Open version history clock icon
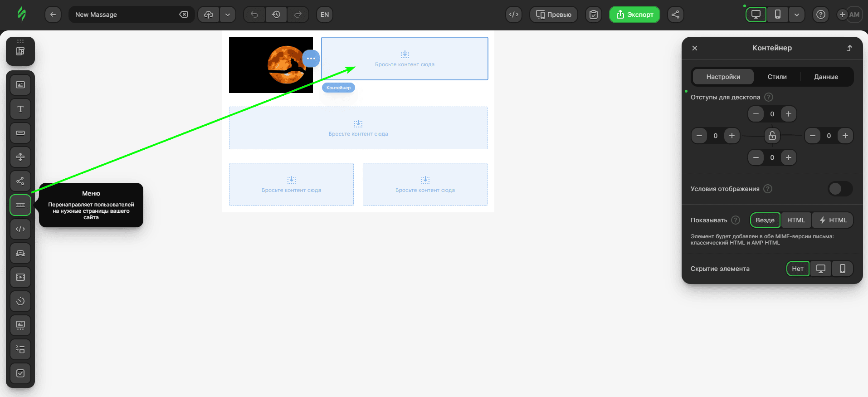This screenshot has height=397, width=868. (276, 15)
